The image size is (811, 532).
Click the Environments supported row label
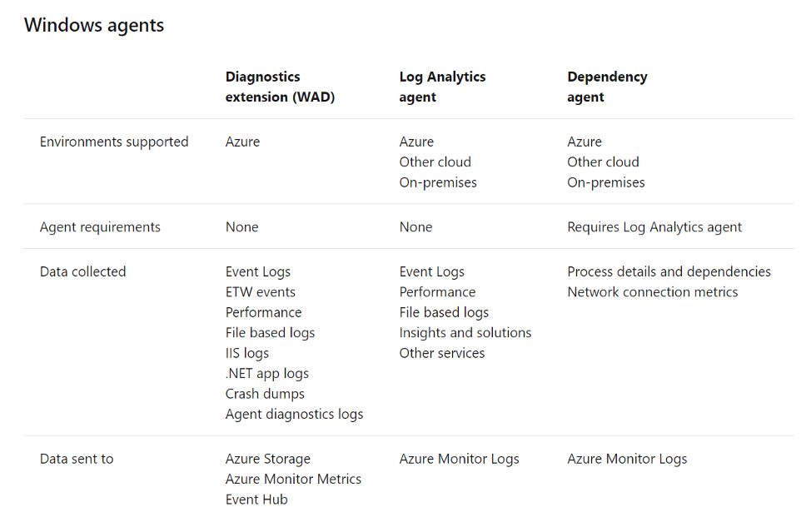point(114,142)
